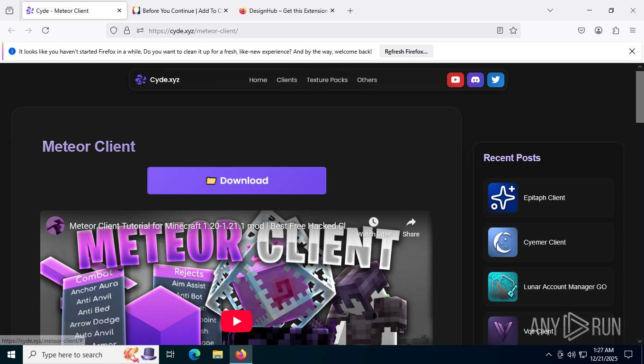The image size is (644, 364).
Task: Open the Lunar Account Manager GO link
Action: [565, 287]
